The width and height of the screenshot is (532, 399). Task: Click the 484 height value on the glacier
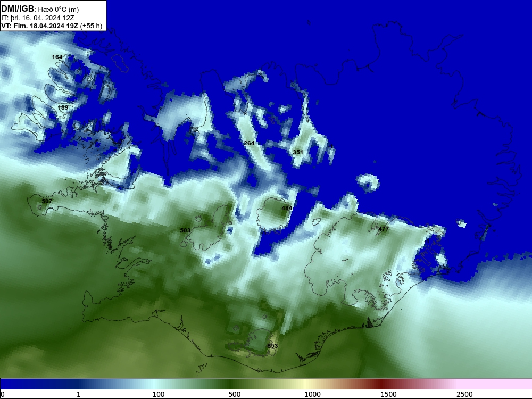pyautogui.click(x=287, y=208)
